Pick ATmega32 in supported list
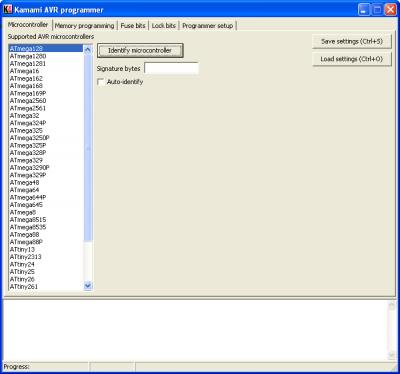 click(x=46, y=116)
